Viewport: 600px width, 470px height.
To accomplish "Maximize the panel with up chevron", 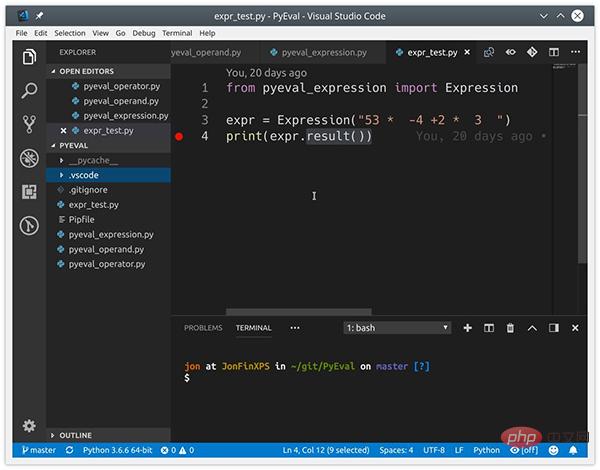I will coord(532,328).
